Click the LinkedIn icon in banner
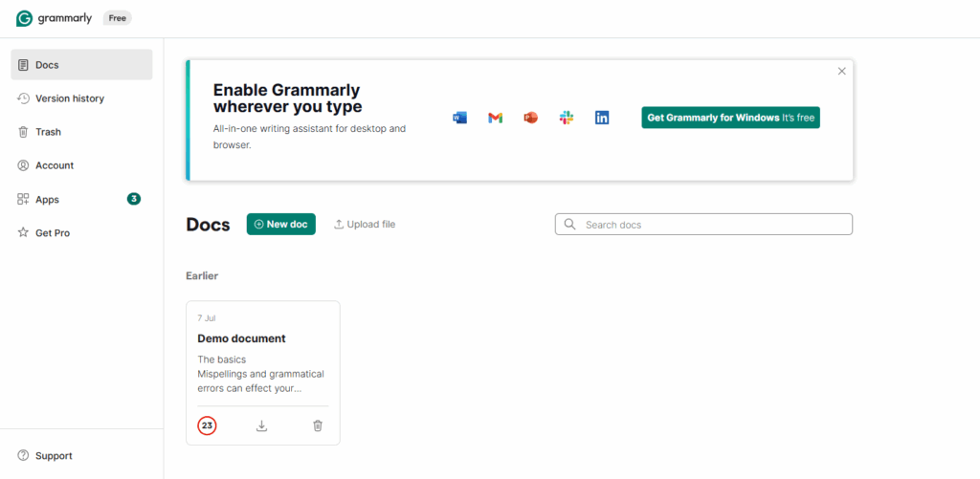The image size is (980, 479). [x=602, y=118]
